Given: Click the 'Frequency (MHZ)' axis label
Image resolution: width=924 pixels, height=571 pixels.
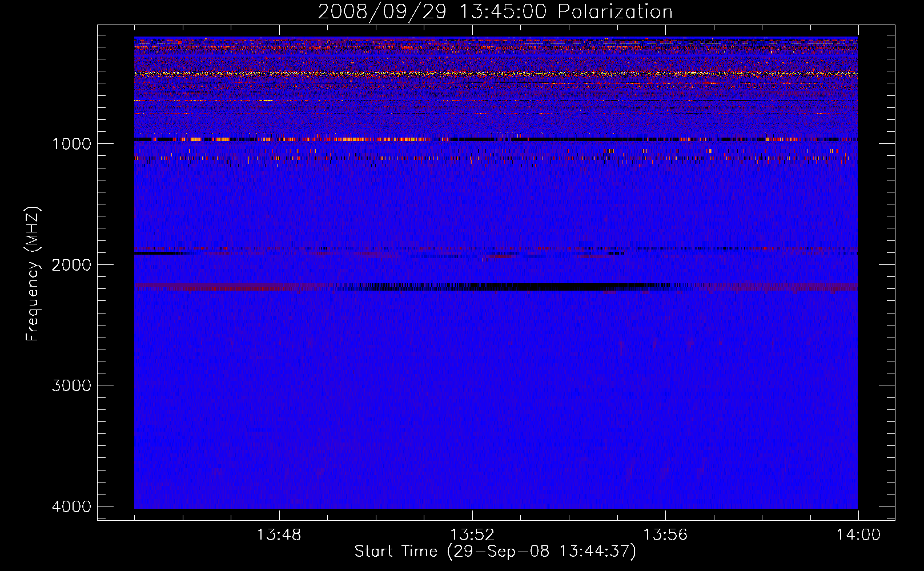Looking at the screenshot, I should [33, 274].
